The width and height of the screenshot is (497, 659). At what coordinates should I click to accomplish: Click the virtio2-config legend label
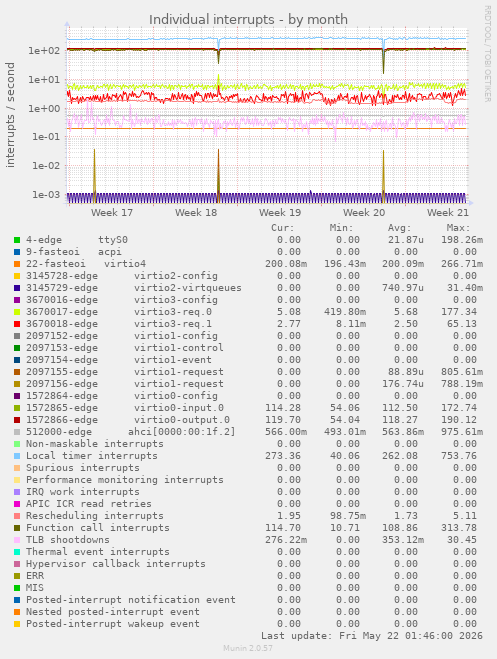pos(176,276)
